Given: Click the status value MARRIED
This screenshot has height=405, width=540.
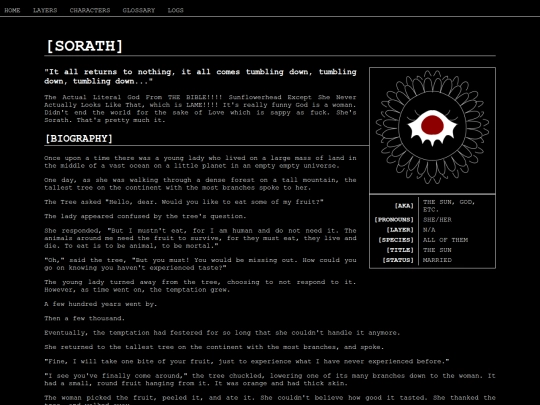Looking at the screenshot, I should [437, 260].
